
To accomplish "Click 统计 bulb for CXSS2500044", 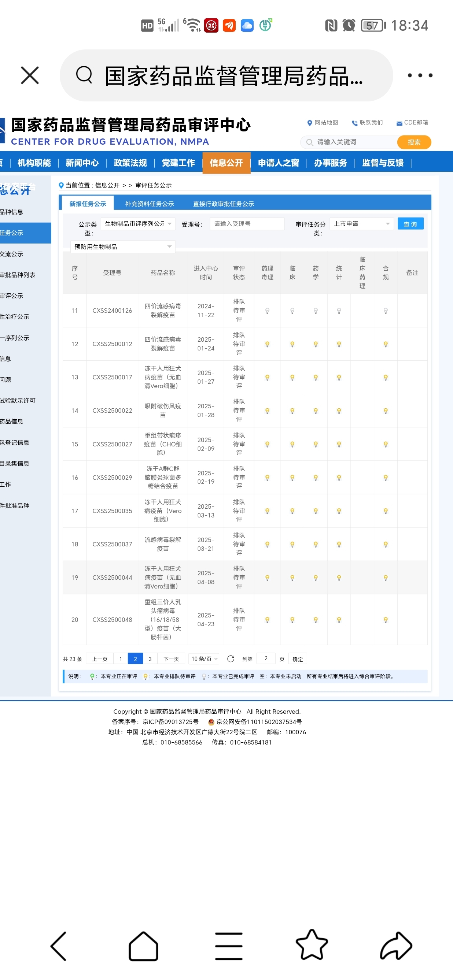I will pyautogui.click(x=339, y=578).
